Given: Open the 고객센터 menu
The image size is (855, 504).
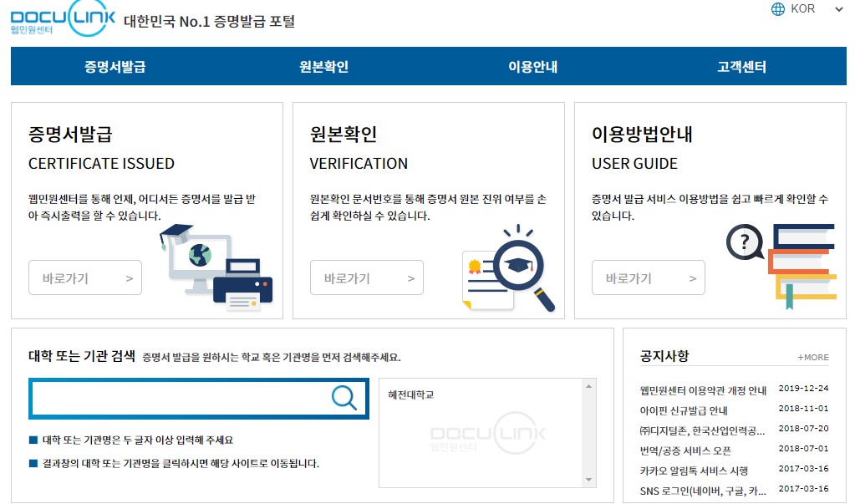Looking at the screenshot, I should pos(741,67).
